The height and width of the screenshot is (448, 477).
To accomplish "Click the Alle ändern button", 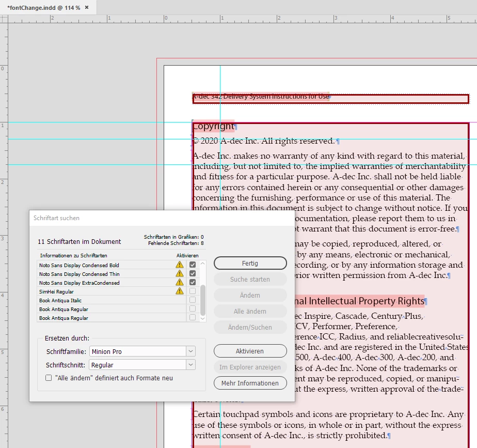I will pos(250,311).
